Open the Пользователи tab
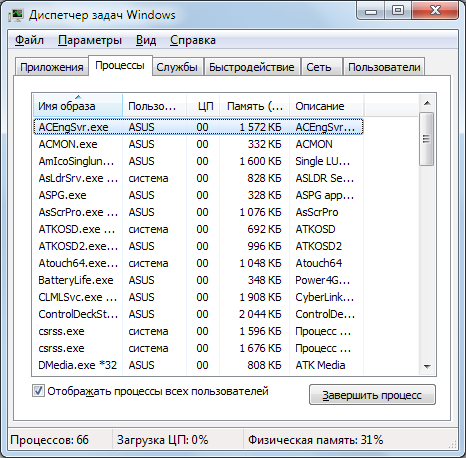This screenshot has height=458, width=466. point(384,67)
